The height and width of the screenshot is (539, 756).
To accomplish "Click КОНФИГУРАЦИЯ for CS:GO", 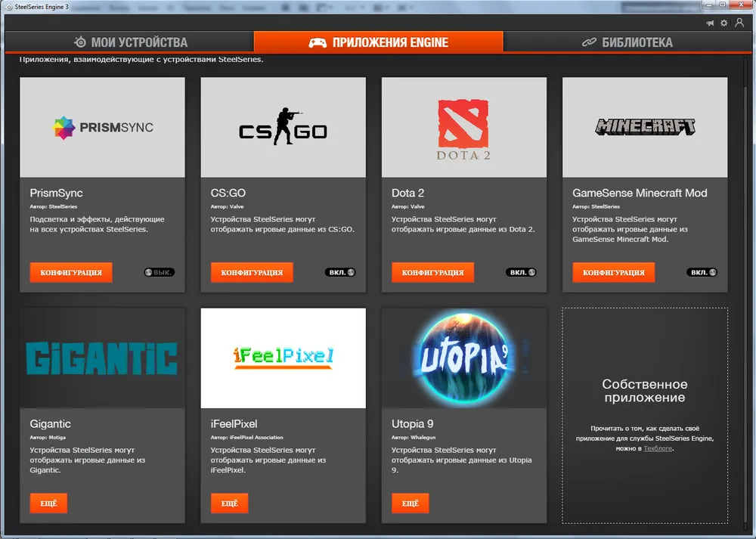I will pos(252,272).
